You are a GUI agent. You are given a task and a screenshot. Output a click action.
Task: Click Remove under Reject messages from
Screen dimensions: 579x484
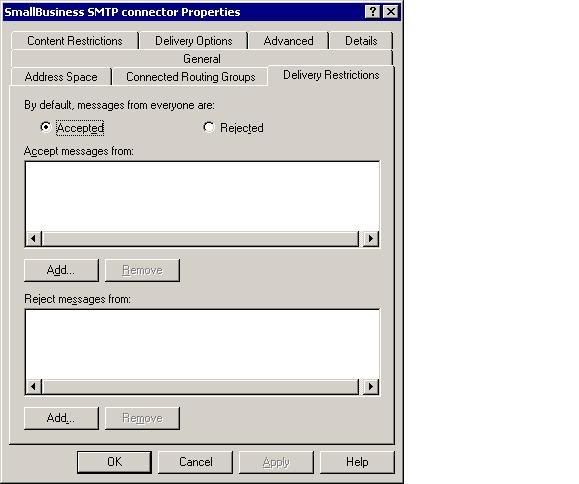coord(143,418)
